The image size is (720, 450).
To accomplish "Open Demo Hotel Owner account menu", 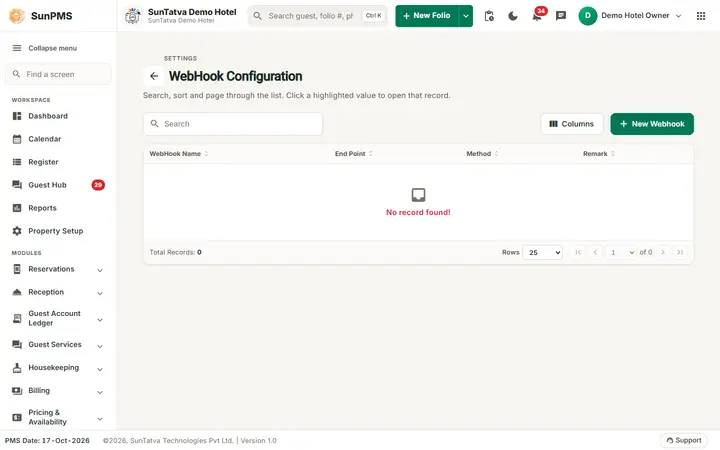I will pos(630,16).
